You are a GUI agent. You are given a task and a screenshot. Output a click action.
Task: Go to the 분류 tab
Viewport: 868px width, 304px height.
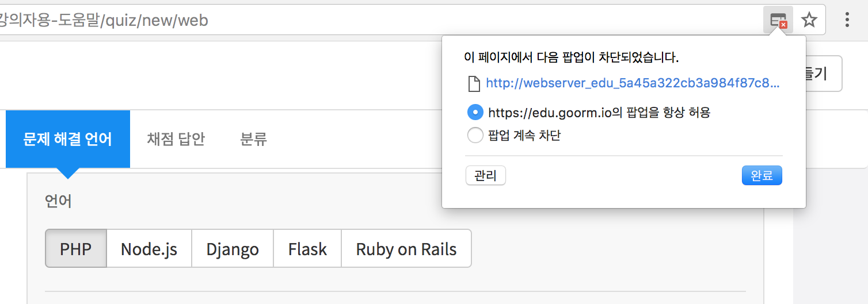pos(253,139)
